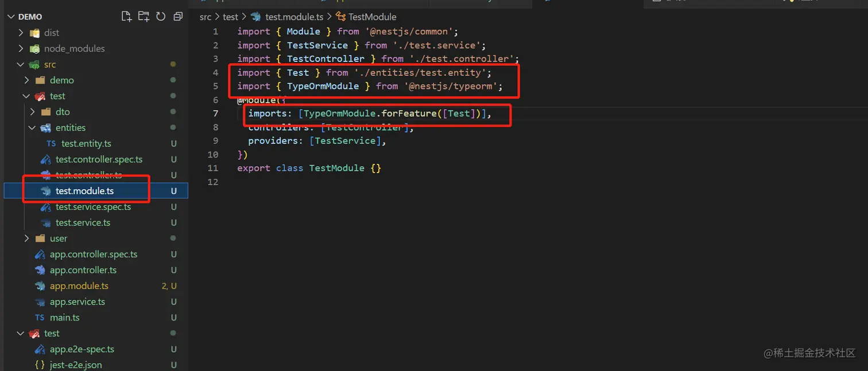Click the NestJS icon of app.module.ts
The height and width of the screenshot is (371, 868).
40,286
